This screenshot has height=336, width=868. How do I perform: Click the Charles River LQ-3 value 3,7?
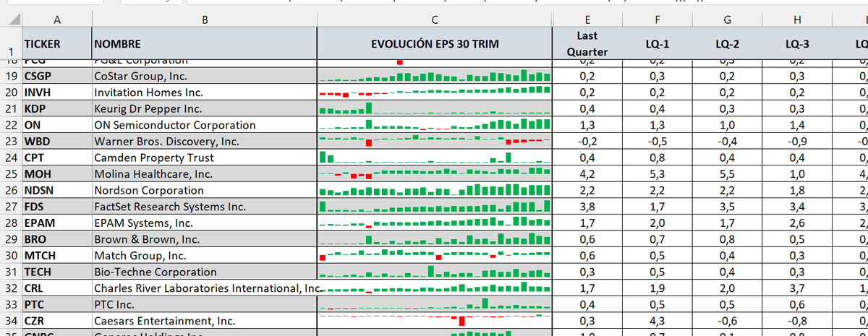coord(796,288)
